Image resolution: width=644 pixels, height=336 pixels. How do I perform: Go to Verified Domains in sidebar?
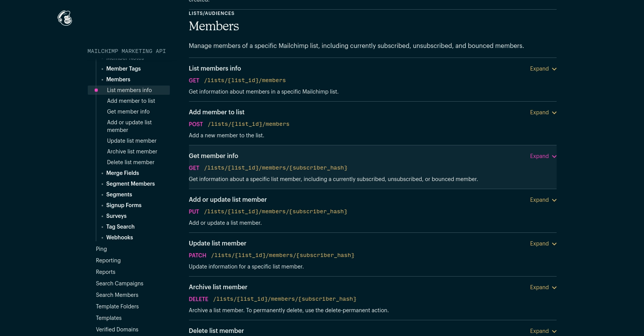[x=117, y=329]
